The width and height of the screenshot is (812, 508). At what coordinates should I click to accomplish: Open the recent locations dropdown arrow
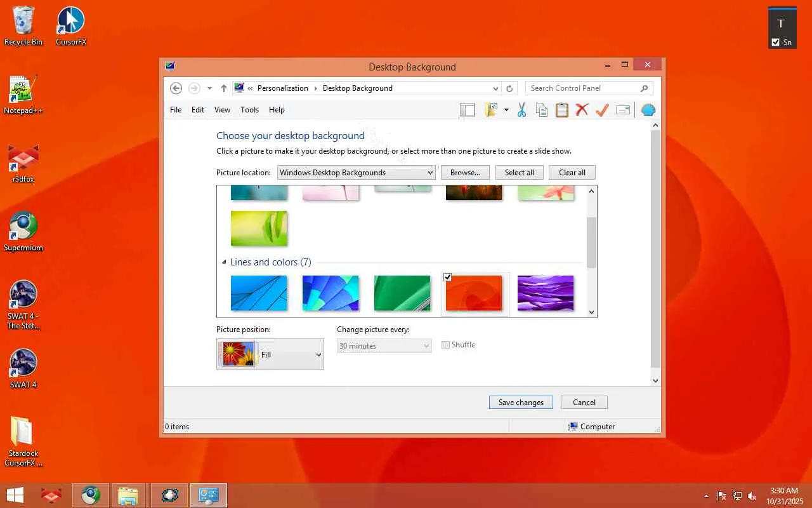209,88
